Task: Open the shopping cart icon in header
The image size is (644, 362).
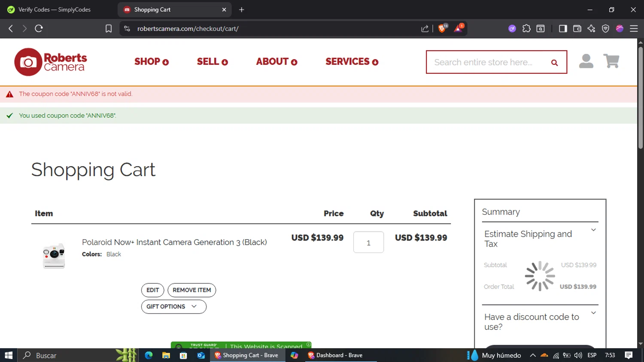Action: [x=611, y=61]
